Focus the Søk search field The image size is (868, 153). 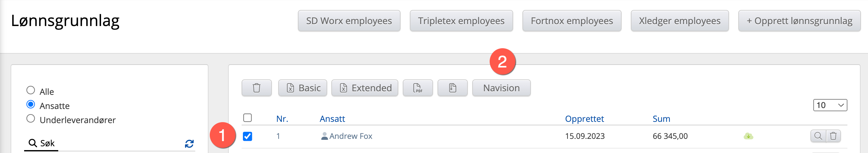(111, 144)
